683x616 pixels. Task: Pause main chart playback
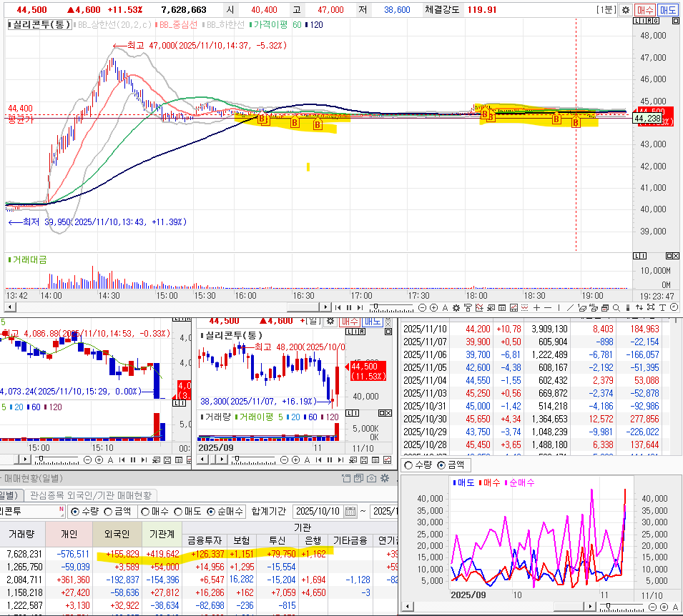pyautogui.click(x=349, y=308)
